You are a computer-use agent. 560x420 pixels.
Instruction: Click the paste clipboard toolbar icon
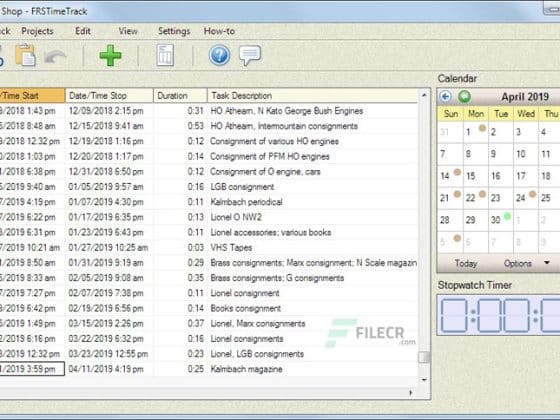click(x=25, y=55)
